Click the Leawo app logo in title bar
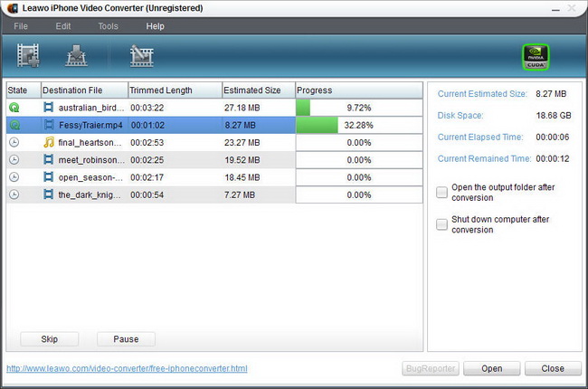The image size is (588, 389). (x=13, y=8)
